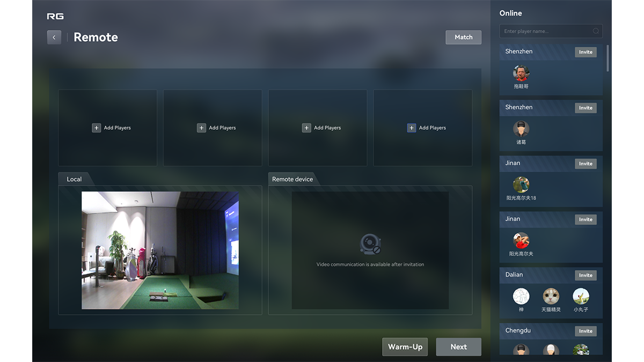Click the plus icon in first Add Players slot
Image resolution: width=644 pixels, height=362 pixels.
tap(97, 128)
